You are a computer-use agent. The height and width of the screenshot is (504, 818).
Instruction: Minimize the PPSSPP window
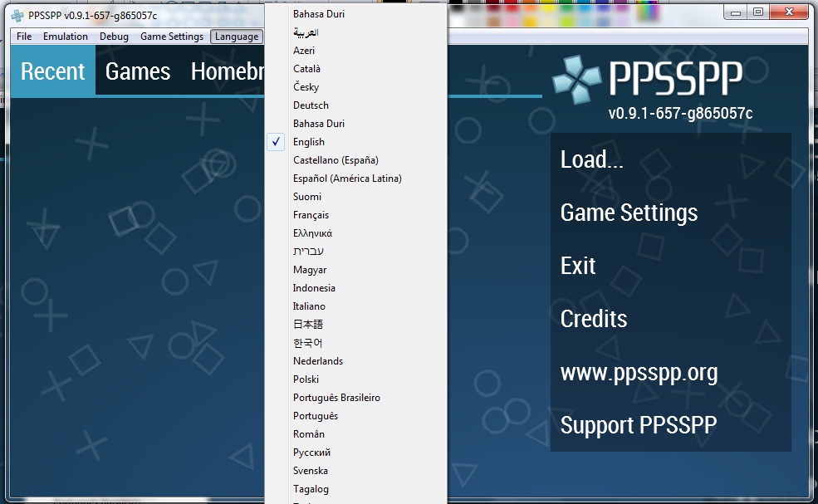pyautogui.click(x=736, y=12)
